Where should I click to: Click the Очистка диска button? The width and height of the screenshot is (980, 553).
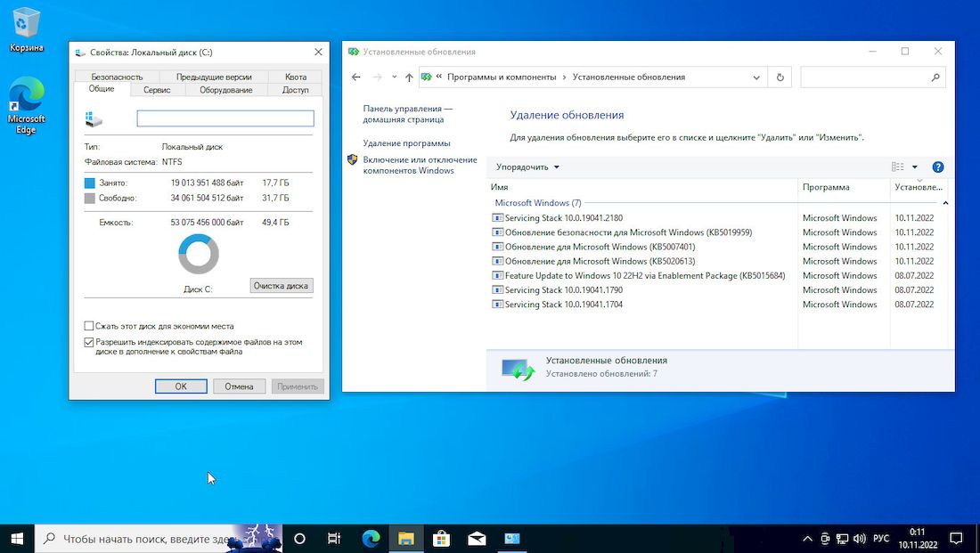(x=281, y=286)
